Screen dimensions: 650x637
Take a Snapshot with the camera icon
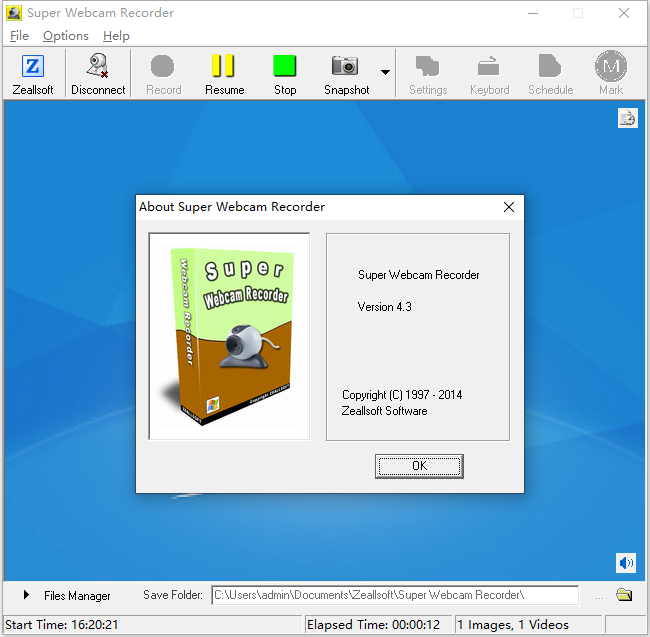click(x=347, y=74)
